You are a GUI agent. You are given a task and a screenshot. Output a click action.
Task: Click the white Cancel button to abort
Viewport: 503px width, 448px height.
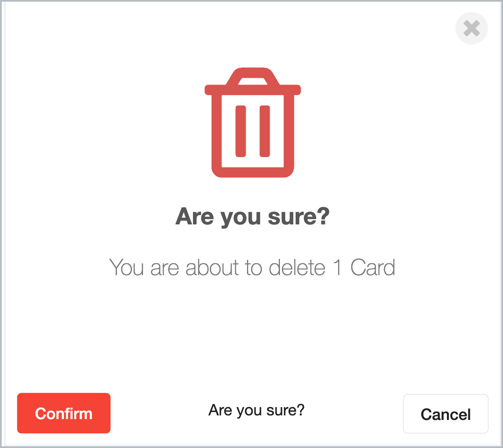pos(446,414)
